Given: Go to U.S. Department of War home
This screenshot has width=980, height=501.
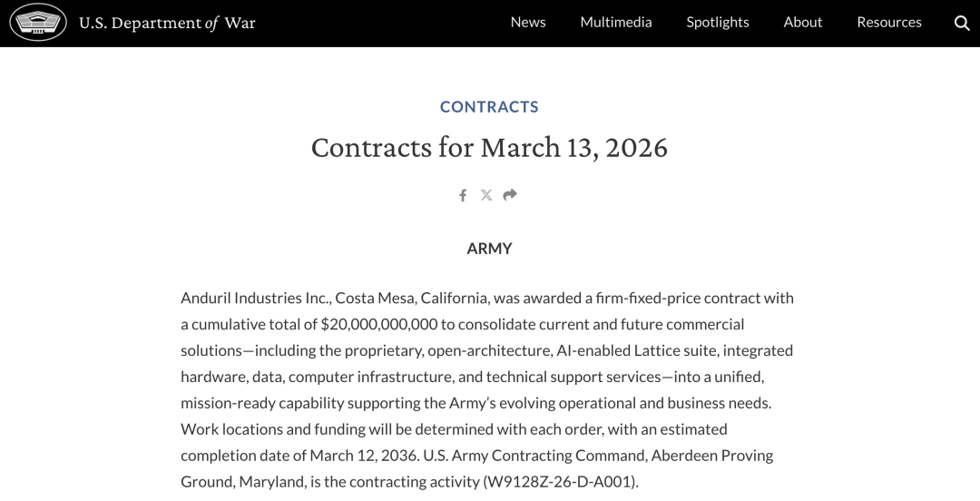Looking at the screenshot, I should point(167,23).
